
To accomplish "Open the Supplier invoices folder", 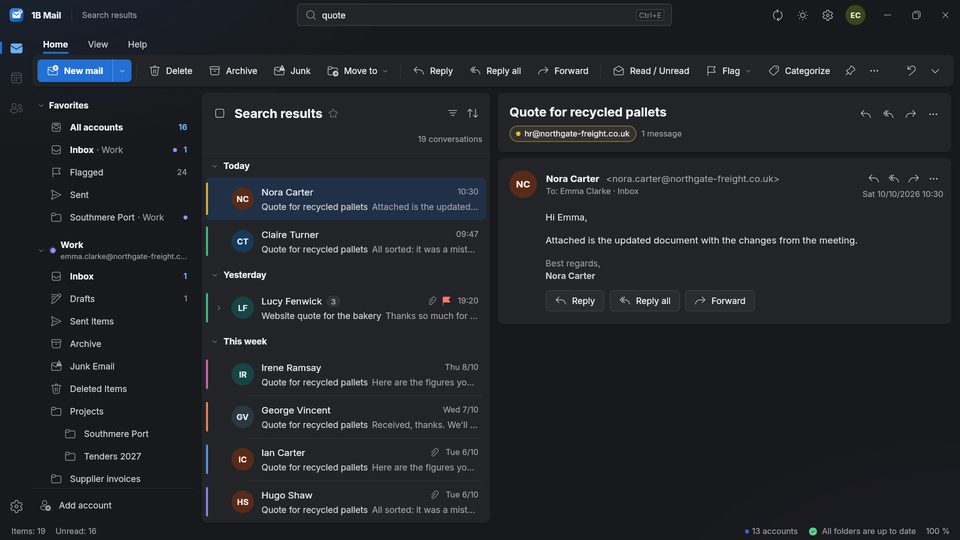I will [117, 479].
